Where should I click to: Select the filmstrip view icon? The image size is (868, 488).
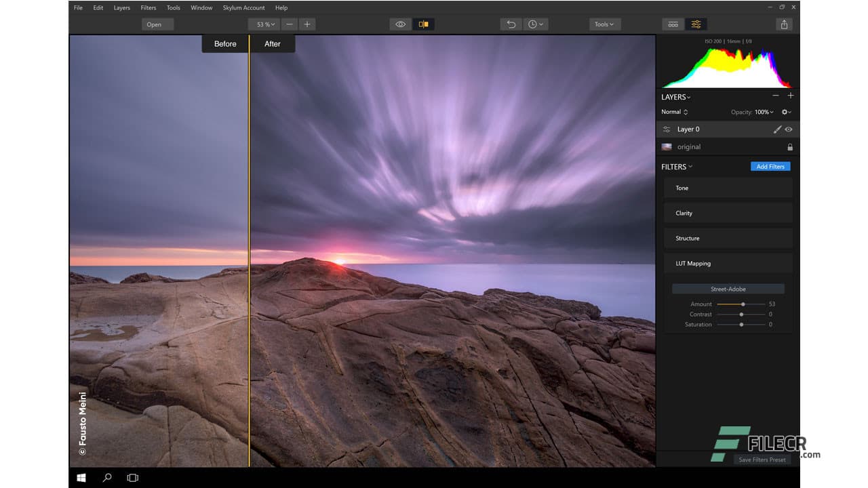[673, 24]
